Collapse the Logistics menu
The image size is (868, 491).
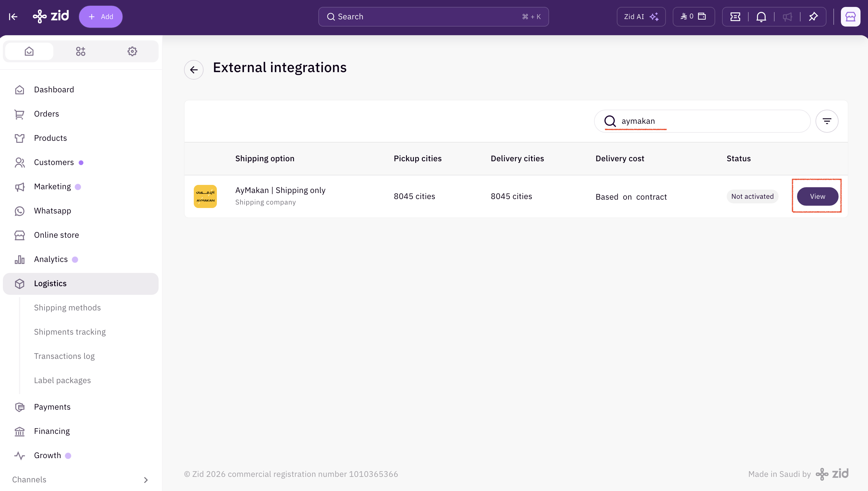point(80,284)
